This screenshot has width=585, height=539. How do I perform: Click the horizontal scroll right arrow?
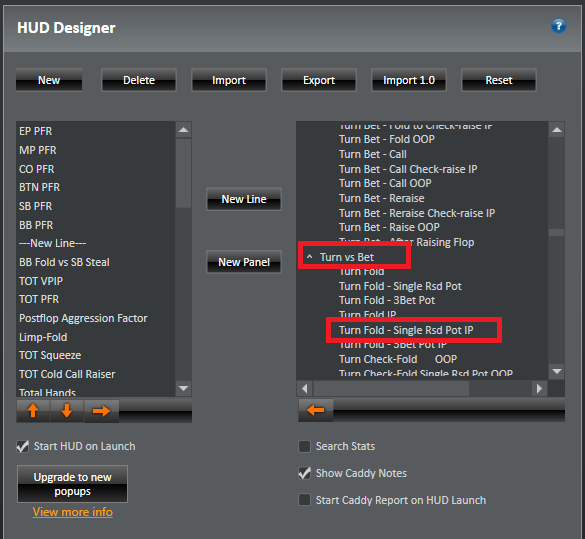point(539,388)
